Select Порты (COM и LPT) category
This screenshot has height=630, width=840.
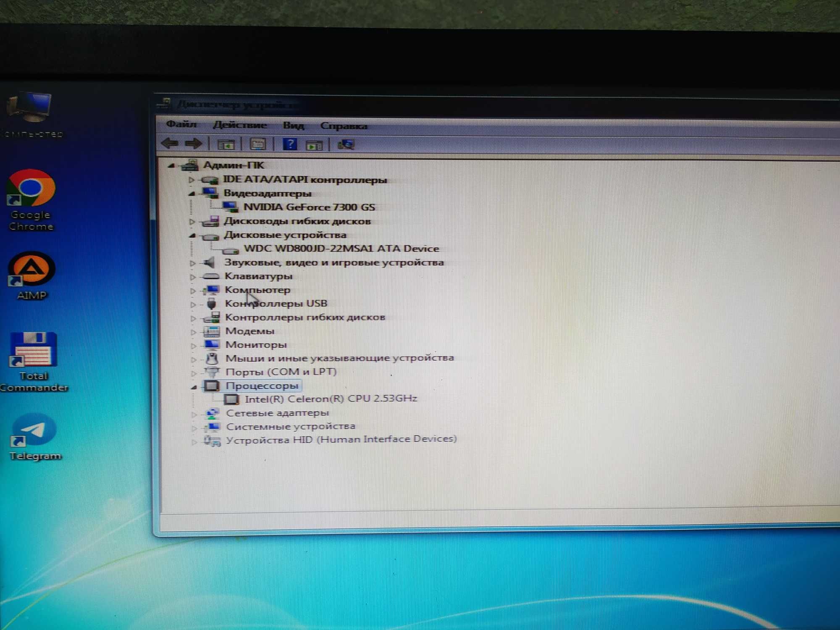pyautogui.click(x=281, y=372)
